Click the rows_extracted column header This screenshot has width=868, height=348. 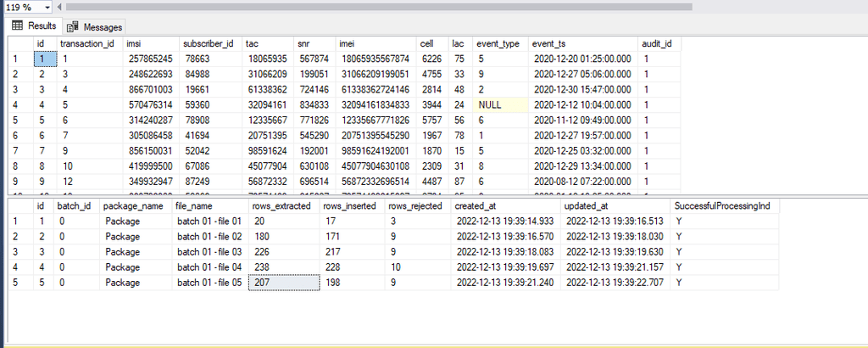click(285, 206)
